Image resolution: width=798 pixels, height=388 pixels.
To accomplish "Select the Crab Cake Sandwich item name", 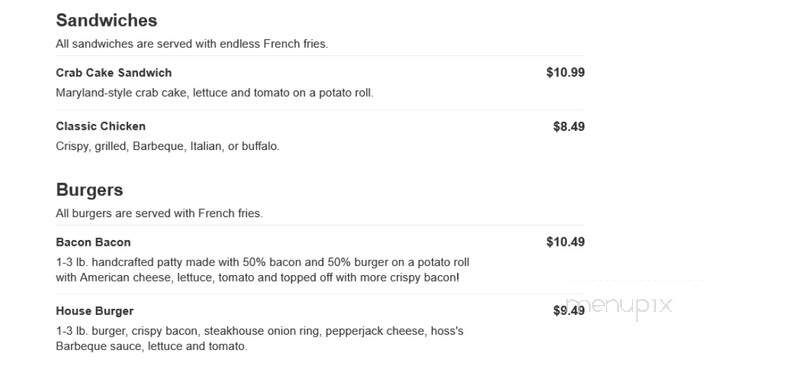I will click(x=113, y=73).
